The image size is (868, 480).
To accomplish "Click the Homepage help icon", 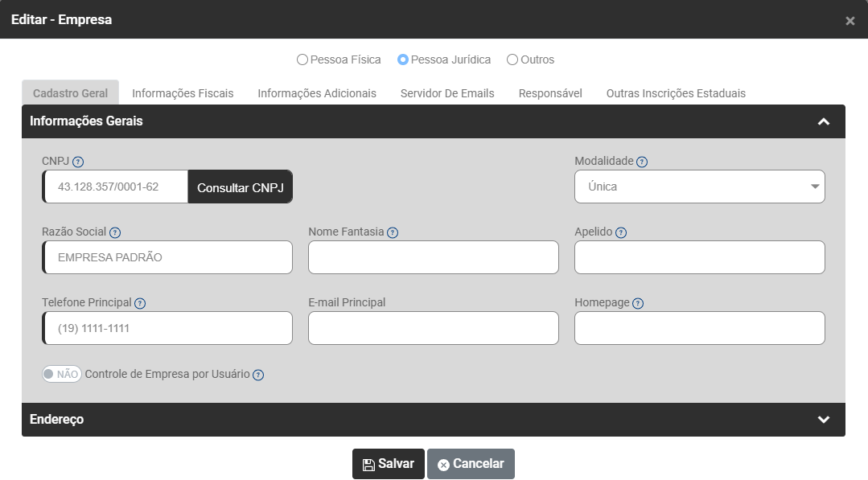I will point(638,303).
